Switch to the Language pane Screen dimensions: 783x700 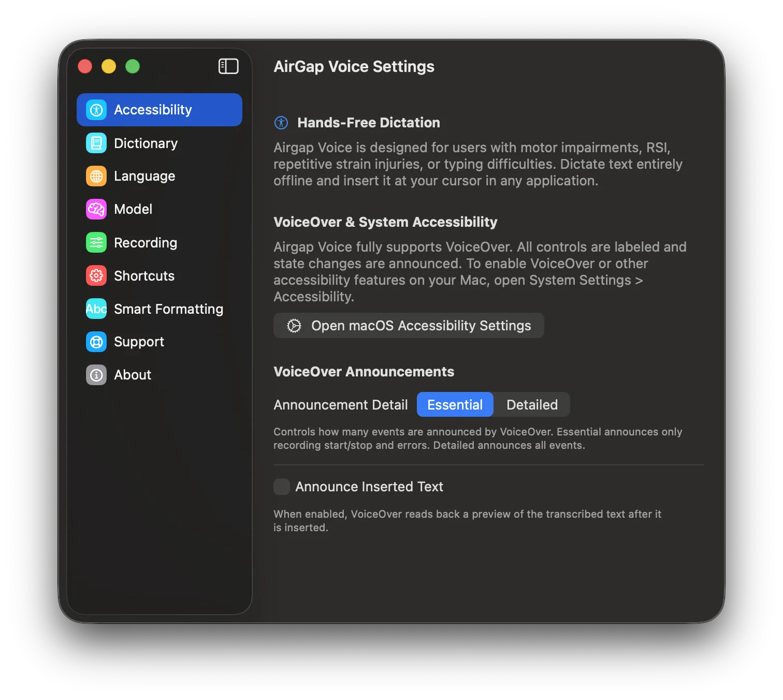pyautogui.click(x=160, y=176)
